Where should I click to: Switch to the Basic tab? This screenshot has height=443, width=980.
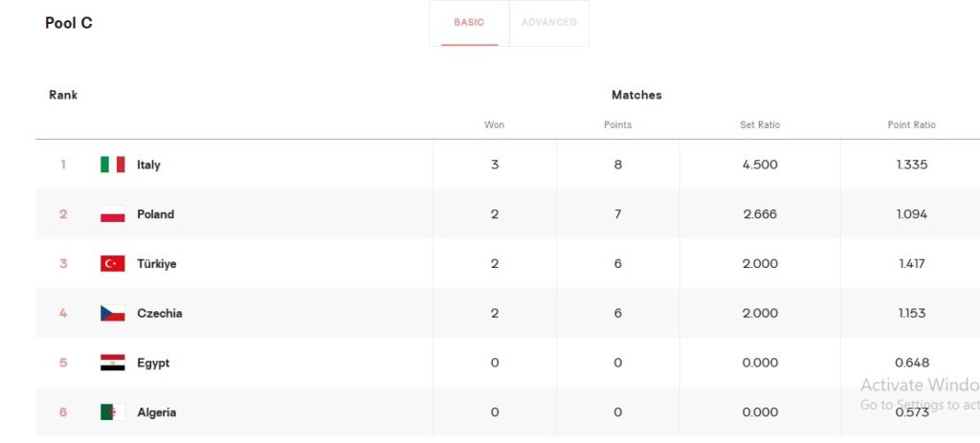click(x=469, y=23)
